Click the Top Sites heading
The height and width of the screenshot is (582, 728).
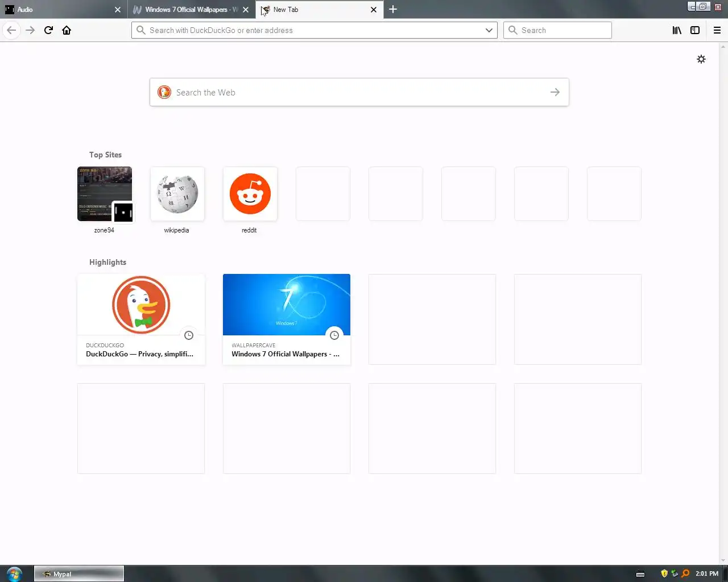pyautogui.click(x=105, y=155)
